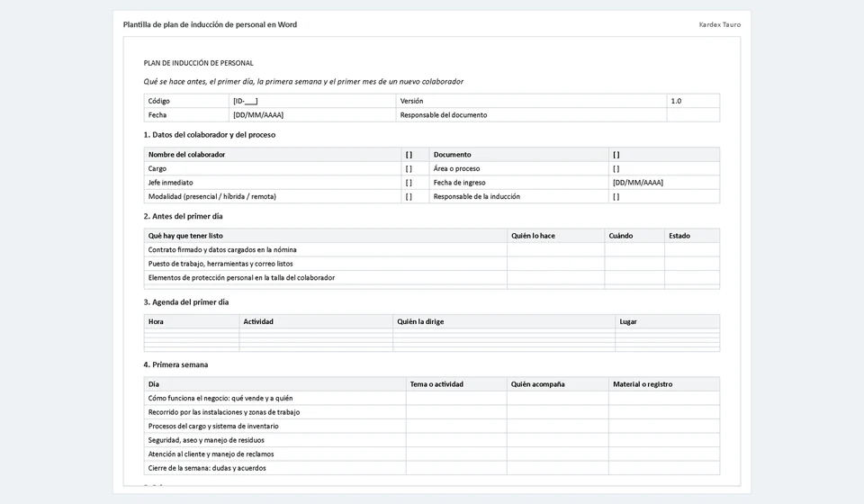Click the 'Hora' column header
The height and width of the screenshot is (504, 864).
tap(191, 321)
